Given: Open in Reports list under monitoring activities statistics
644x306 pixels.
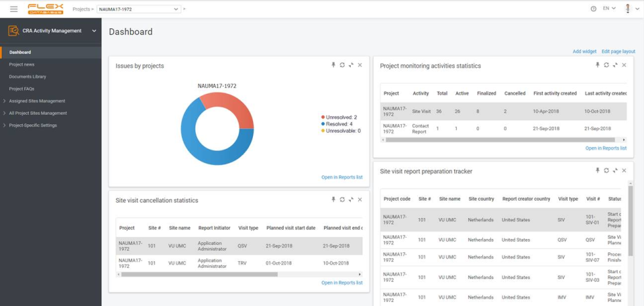Looking at the screenshot, I should click(606, 148).
